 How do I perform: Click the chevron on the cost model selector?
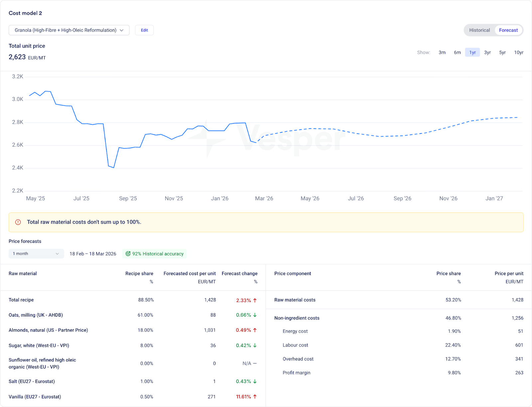pyautogui.click(x=122, y=30)
